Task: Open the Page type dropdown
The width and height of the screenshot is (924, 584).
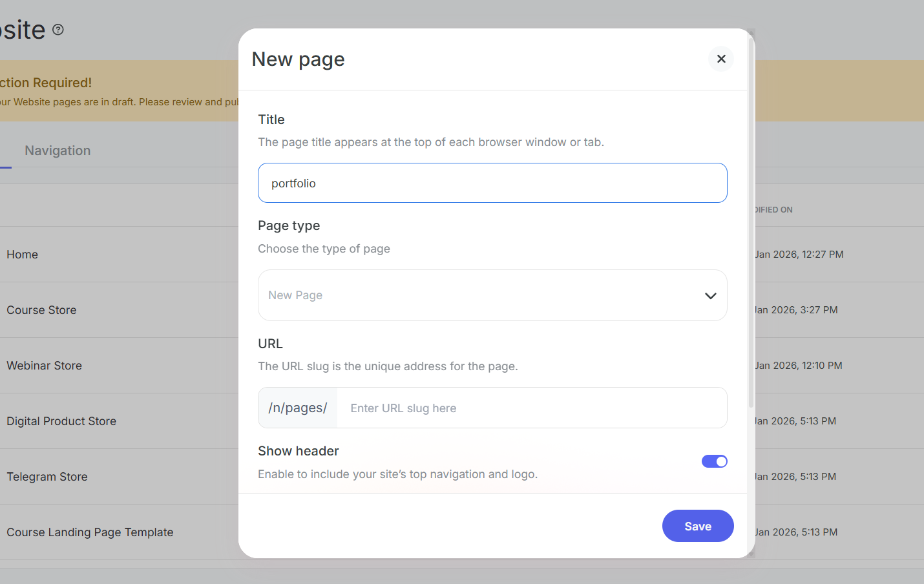Action: (492, 295)
